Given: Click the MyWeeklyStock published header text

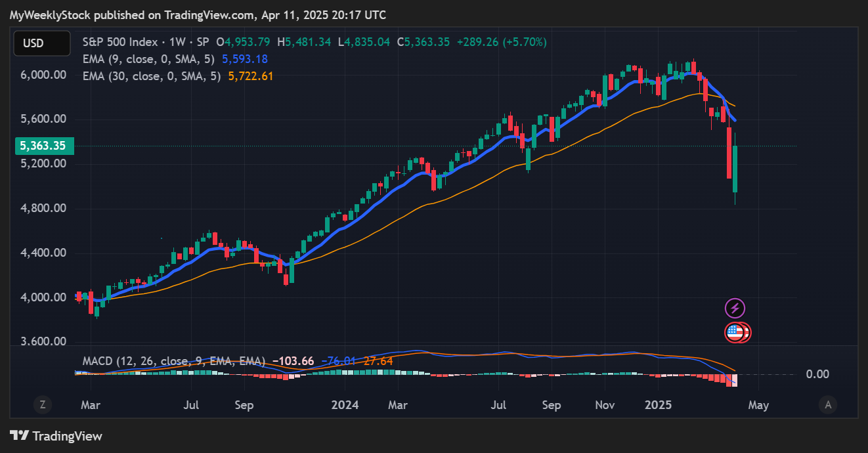Looking at the screenshot, I should (198, 14).
